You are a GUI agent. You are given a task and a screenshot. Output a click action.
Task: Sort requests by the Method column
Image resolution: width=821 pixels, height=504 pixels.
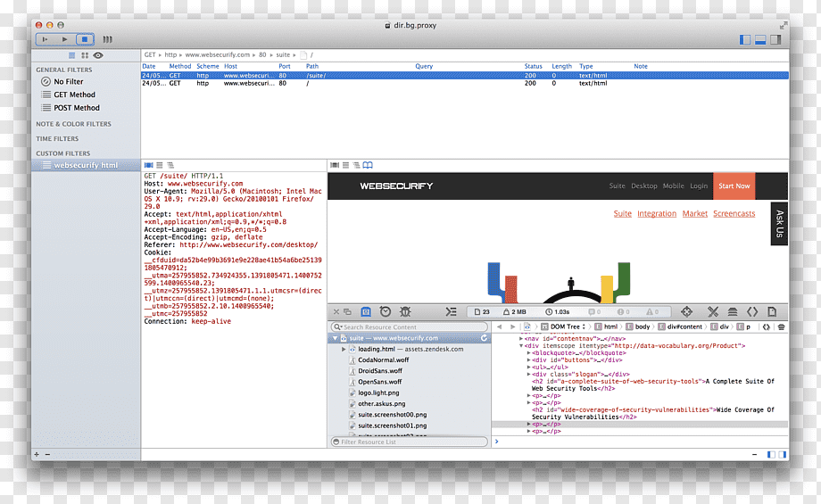coord(179,67)
